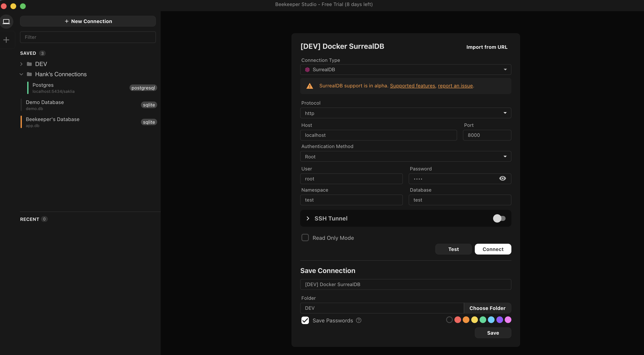Expand the SSH Tunnel section chevron
The width and height of the screenshot is (644, 355).
coord(308,218)
